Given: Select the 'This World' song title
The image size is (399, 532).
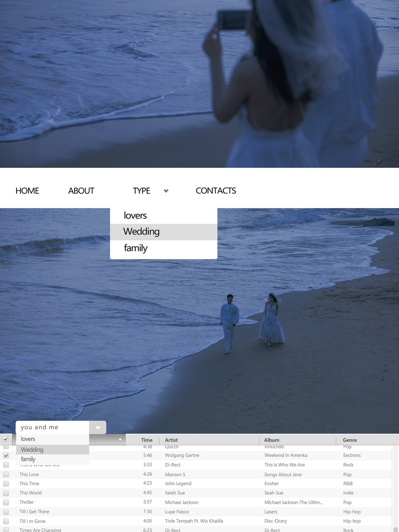Looking at the screenshot, I should (x=30, y=493).
